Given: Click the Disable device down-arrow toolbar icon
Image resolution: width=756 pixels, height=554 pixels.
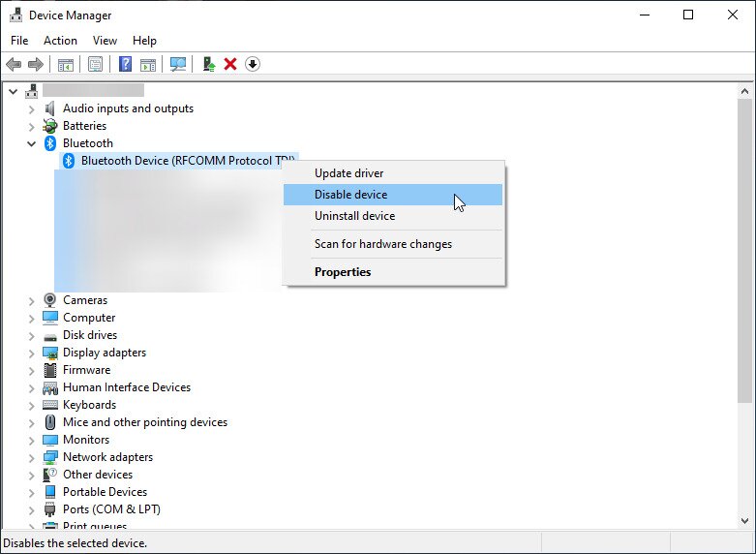Looking at the screenshot, I should [253, 64].
